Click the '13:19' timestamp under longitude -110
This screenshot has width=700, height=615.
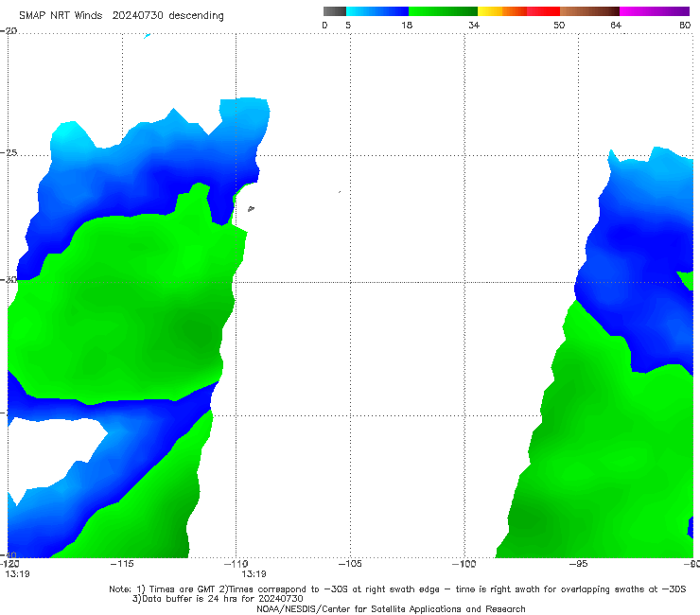pos(254,574)
